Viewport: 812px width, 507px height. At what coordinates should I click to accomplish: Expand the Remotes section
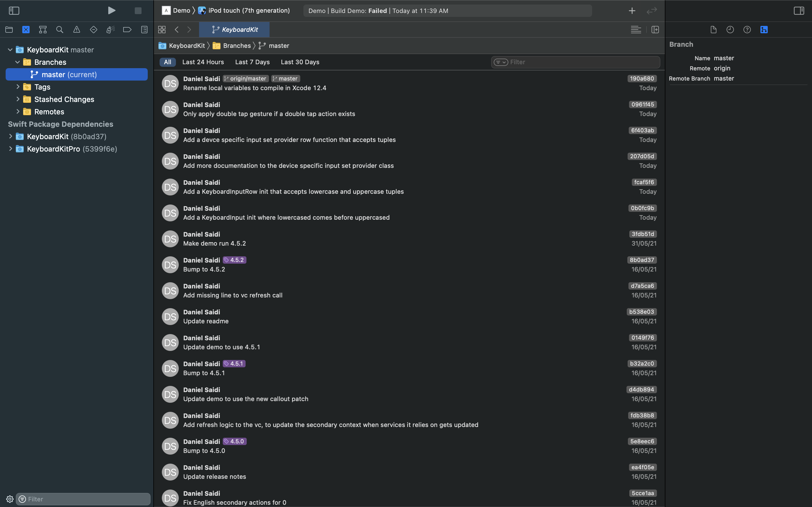point(18,111)
